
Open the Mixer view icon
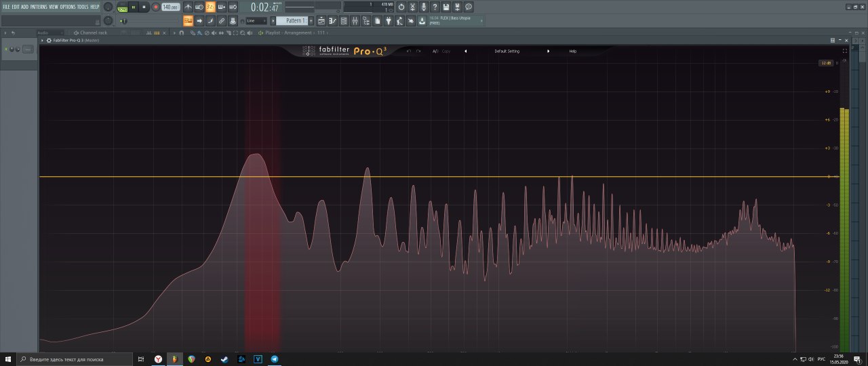(x=355, y=21)
